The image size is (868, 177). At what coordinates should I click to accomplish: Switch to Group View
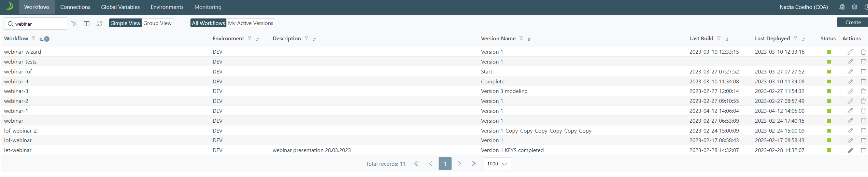click(157, 23)
